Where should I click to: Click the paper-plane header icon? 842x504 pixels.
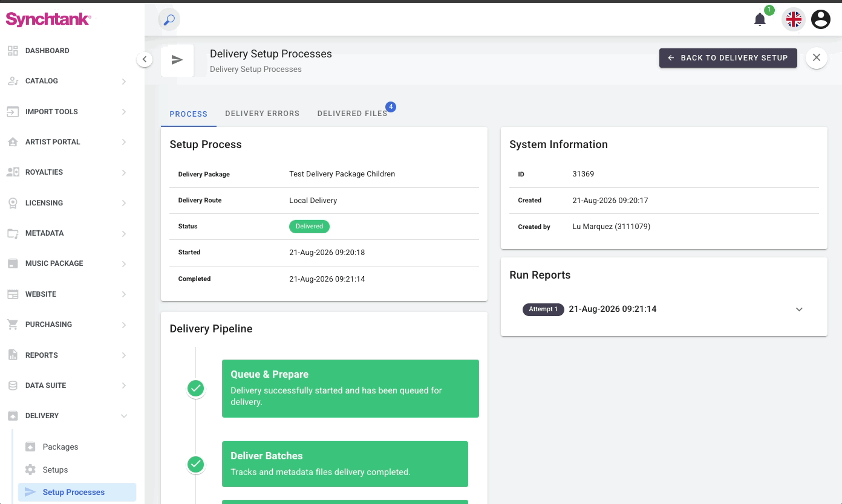pos(177,60)
